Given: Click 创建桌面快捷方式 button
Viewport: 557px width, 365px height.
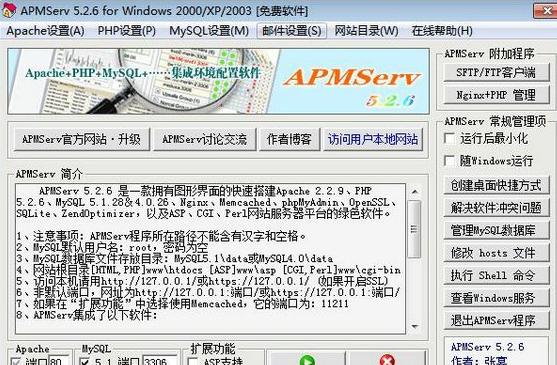Looking at the screenshot, I should [x=496, y=185].
